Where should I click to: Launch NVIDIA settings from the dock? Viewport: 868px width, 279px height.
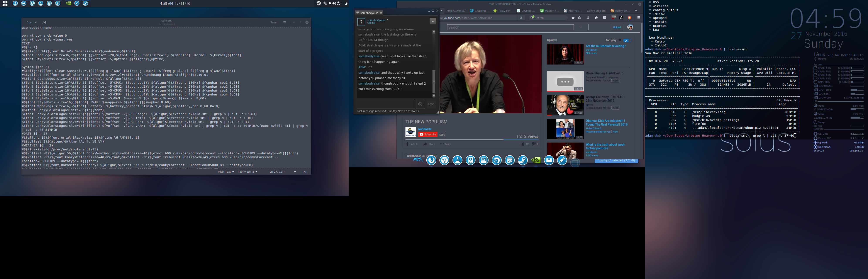(x=536, y=160)
